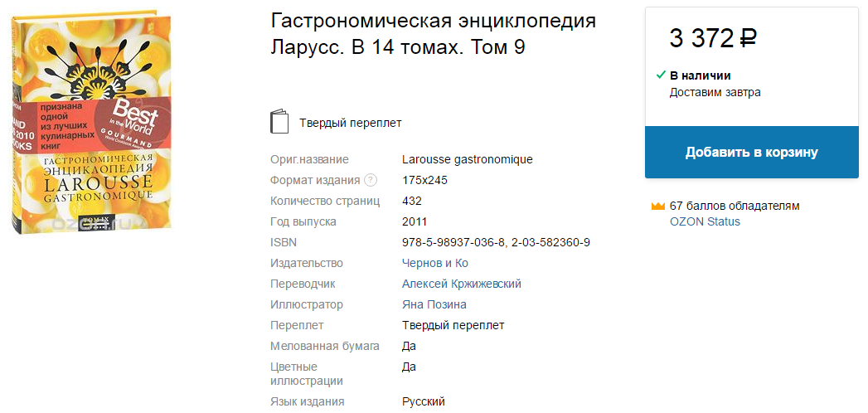
Task: Add the book with Добавить в корзину
Action: [751, 153]
